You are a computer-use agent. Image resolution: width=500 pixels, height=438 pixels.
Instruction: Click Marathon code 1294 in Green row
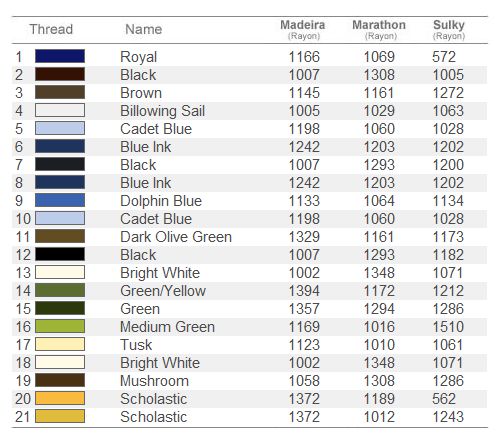(379, 309)
